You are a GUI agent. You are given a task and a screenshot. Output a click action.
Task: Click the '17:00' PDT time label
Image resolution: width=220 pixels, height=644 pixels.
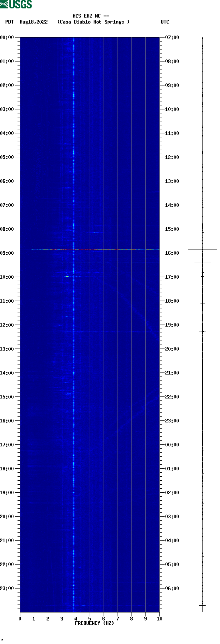7,445
